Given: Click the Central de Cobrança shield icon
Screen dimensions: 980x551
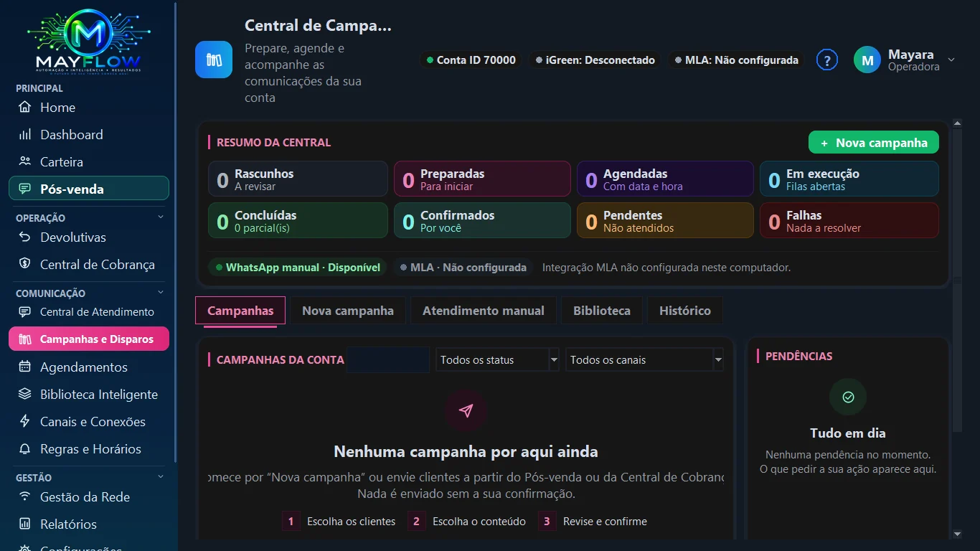Looking at the screenshot, I should 25,265.
